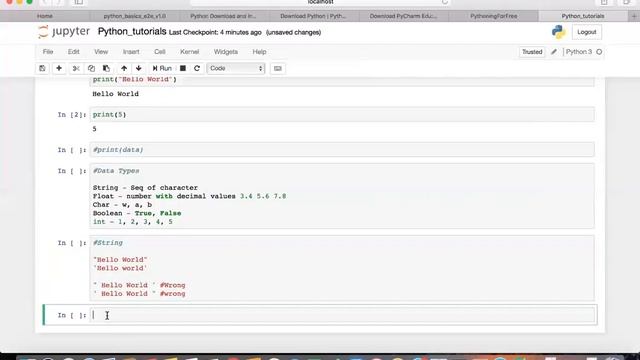Click the empty active code cell
The image size is (640, 360).
tap(342, 315)
